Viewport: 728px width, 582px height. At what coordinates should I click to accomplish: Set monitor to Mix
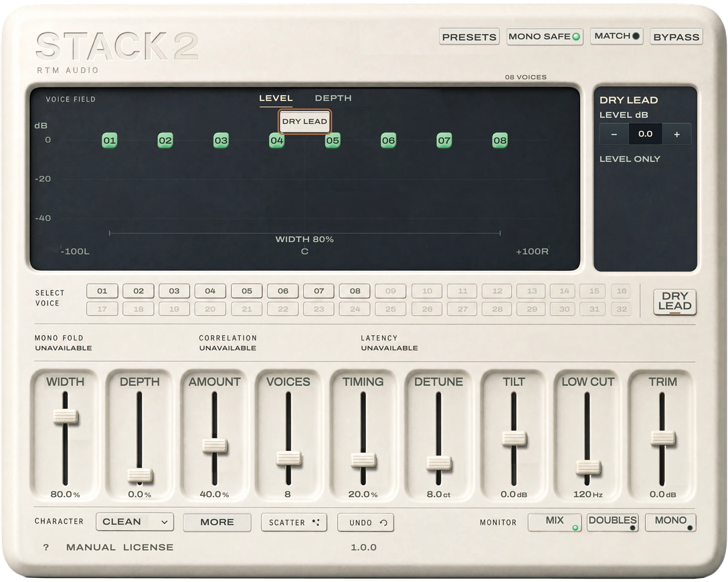pyautogui.click(x=555, y=522)
